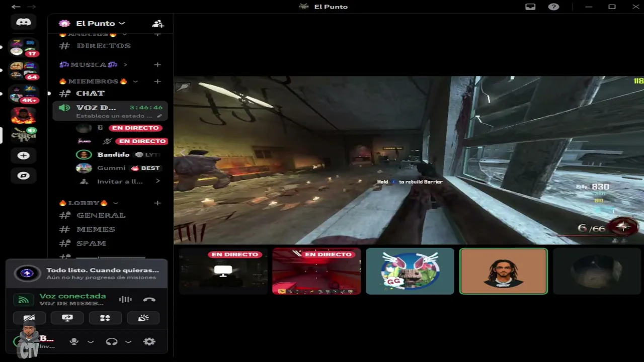This screenshot has height=362, width=644.
Task: Open the quest orb icon
Action: coord(27,274)
